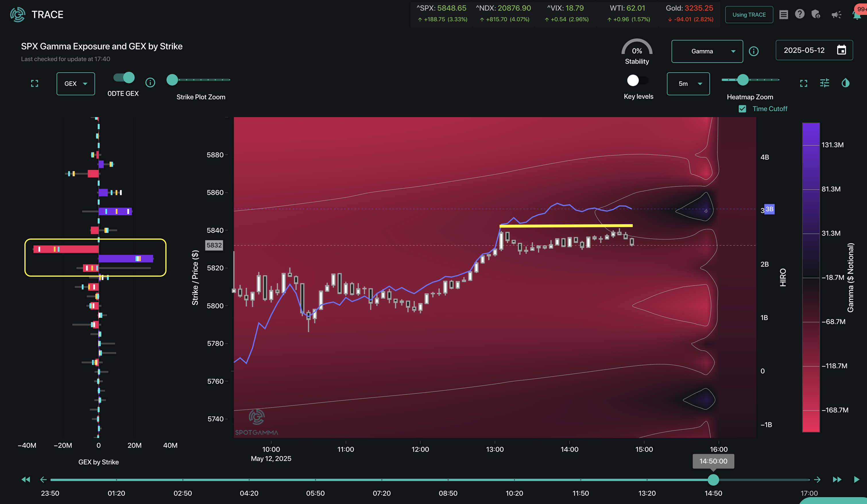867x504 pixels.
Task: Click the ^VIX ticker quote
Action: click(566, 13)
